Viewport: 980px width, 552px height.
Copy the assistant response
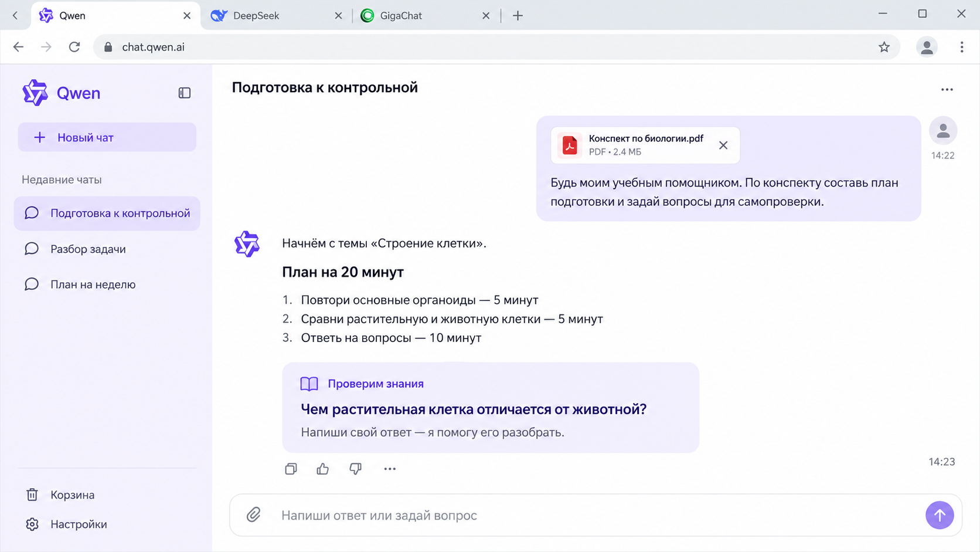[291, 469]
